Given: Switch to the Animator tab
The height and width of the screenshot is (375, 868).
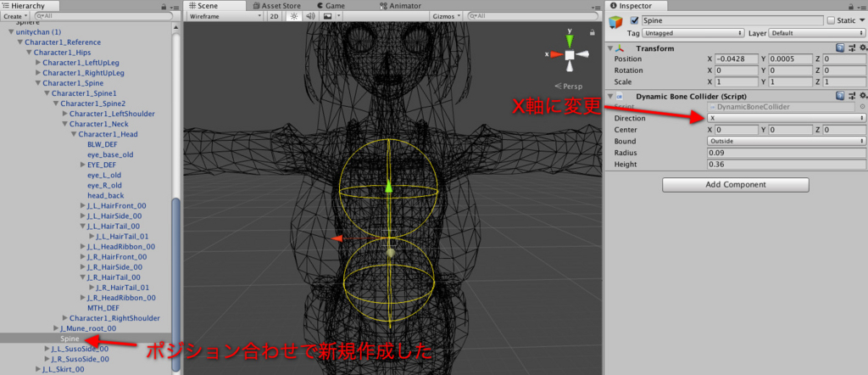Looking at the screenshot, I should point(401,6).
